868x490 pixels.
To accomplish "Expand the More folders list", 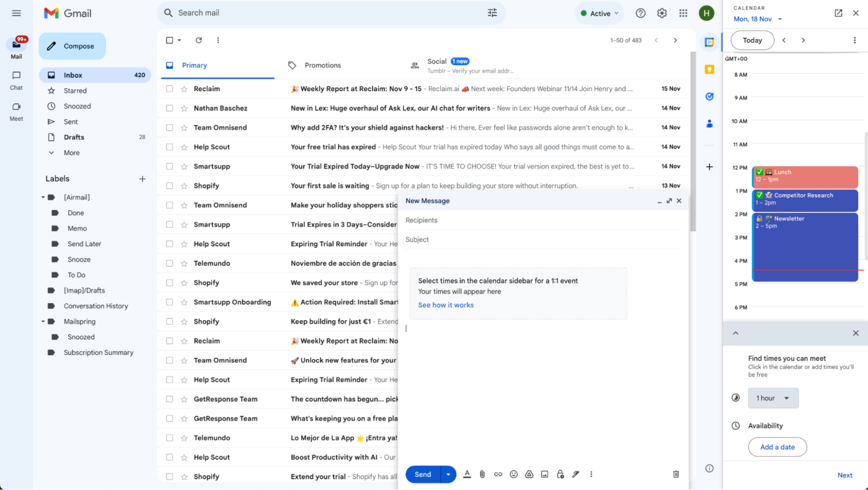I will click(71, 153).
